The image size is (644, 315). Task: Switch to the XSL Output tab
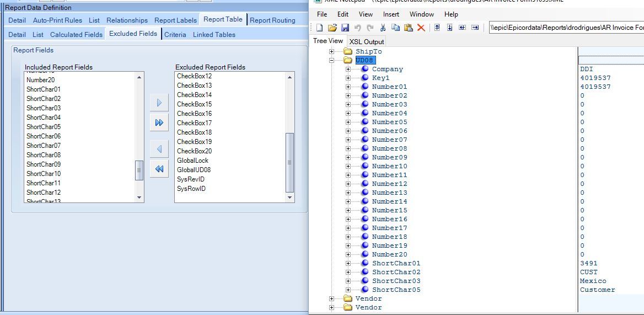[367, 41]
